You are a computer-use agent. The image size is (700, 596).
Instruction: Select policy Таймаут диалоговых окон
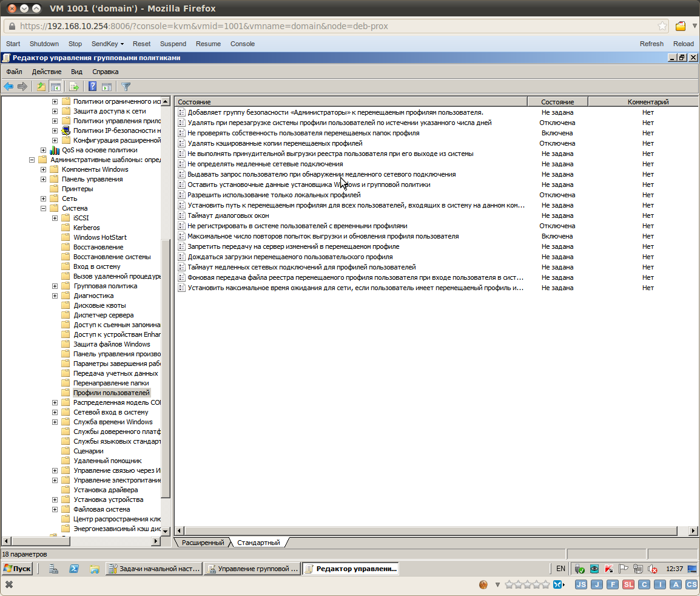228,216
